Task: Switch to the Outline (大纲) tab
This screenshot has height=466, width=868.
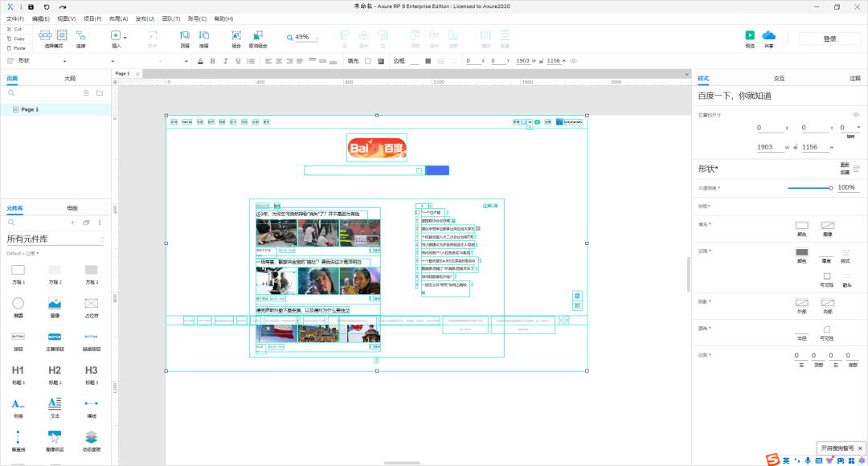Action: 70,79
